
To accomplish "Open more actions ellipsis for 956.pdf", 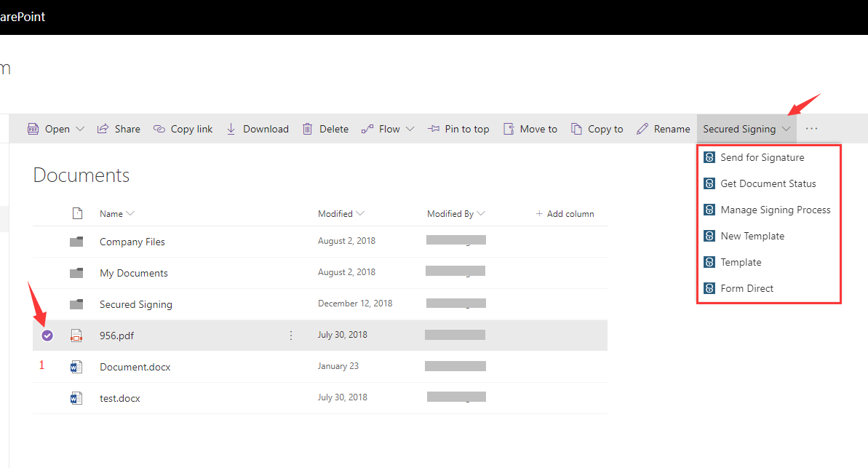I will click(x=291, y=336).
